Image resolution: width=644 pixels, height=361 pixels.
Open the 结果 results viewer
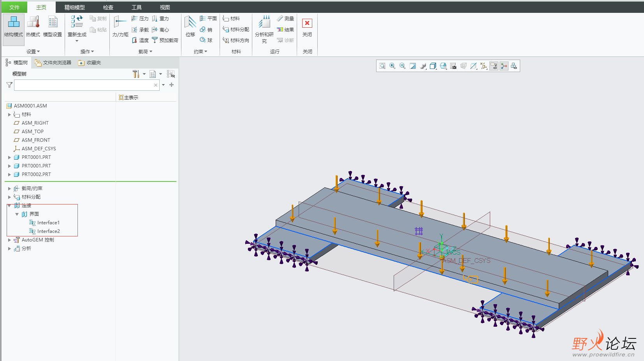point(285,30)
